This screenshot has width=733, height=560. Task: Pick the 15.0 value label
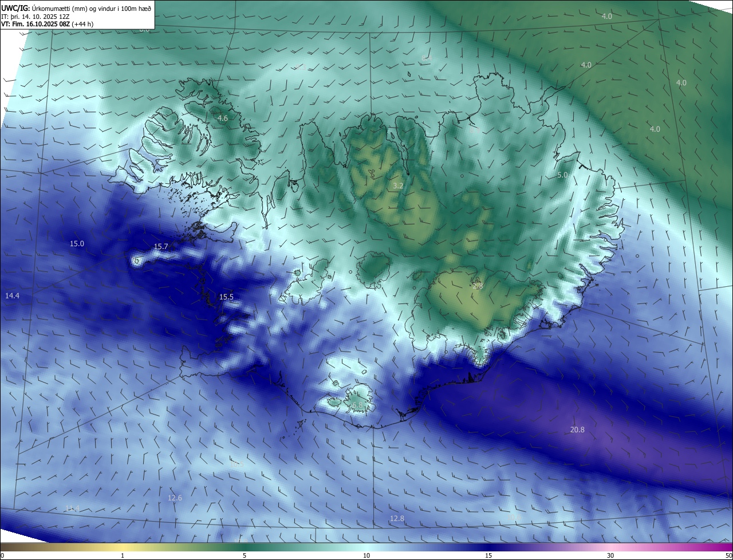(x=77, y=243)
